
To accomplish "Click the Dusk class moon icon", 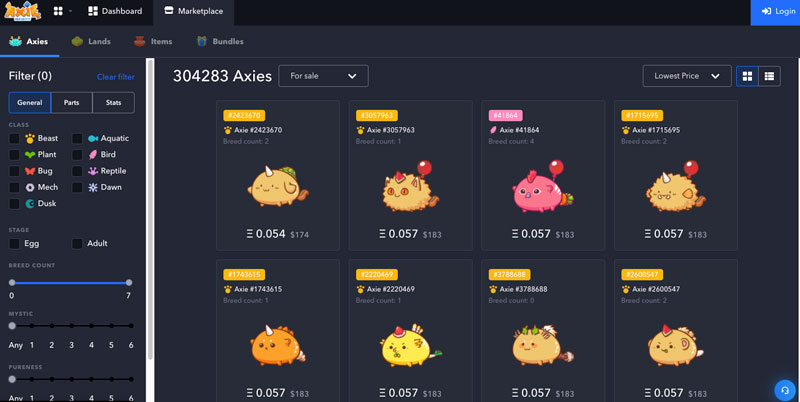I will point(30,204).
